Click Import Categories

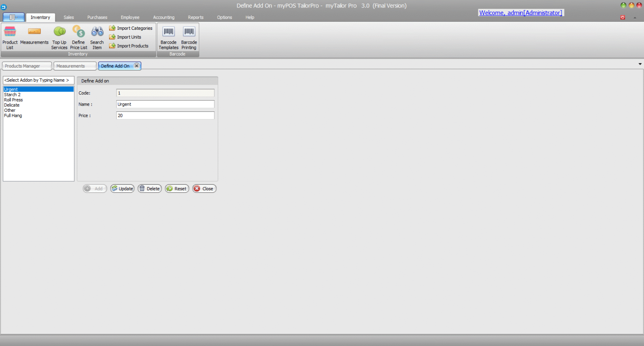click(131, 28)
